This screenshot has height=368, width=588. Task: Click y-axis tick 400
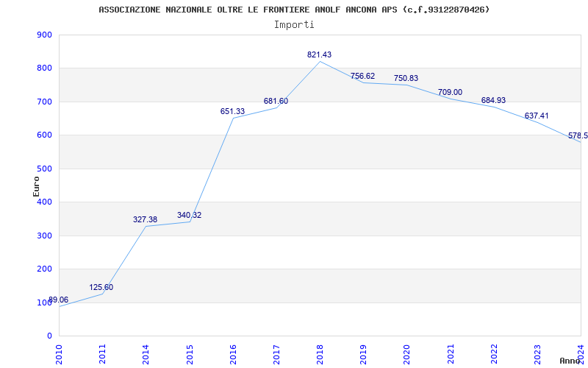click(x=45, y=202)
